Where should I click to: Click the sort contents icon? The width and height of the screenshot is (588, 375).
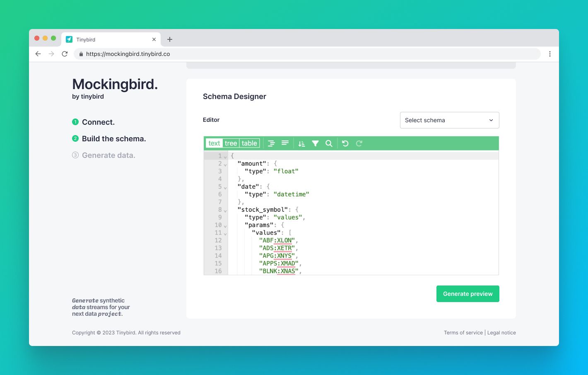click(301, 143)
